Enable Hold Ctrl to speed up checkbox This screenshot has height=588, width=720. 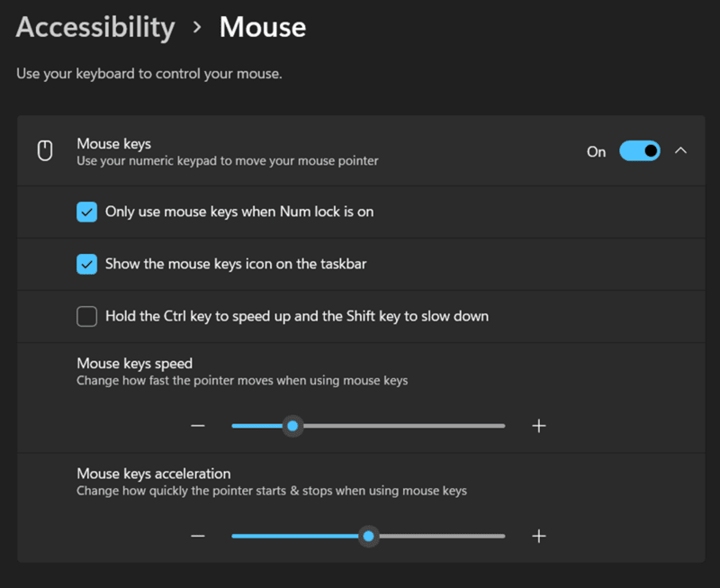[87, 316]
